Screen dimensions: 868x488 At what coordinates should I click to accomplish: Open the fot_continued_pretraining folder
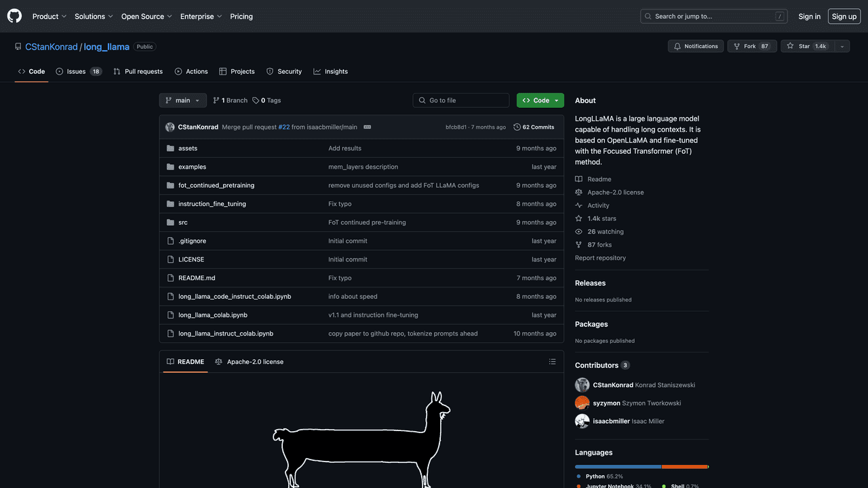coord(216,185)
